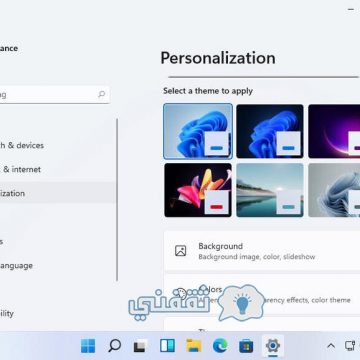This screenshot has height=360, width=360.
Task: Show hidden system tray icons chevron
Action: 331,346
